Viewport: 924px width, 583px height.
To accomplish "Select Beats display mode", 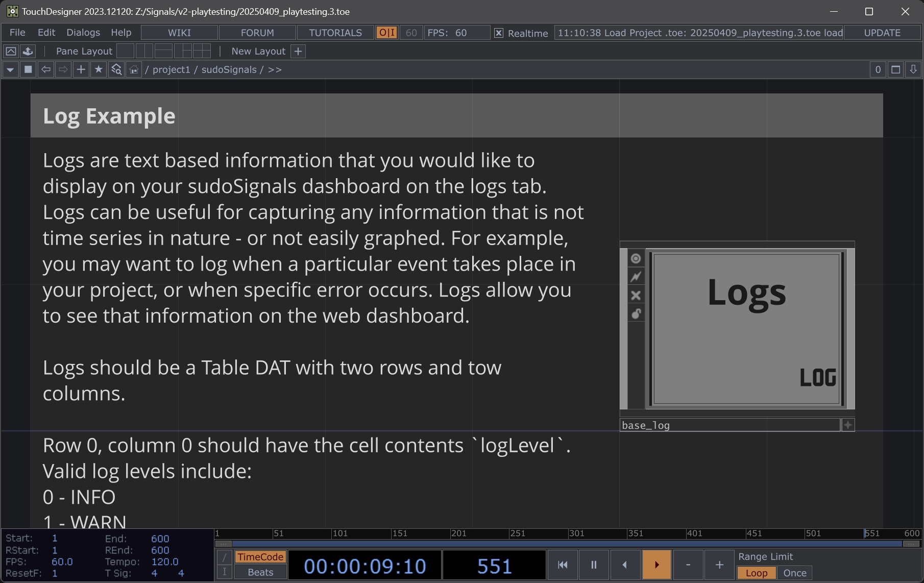I will tap(260, 572).
